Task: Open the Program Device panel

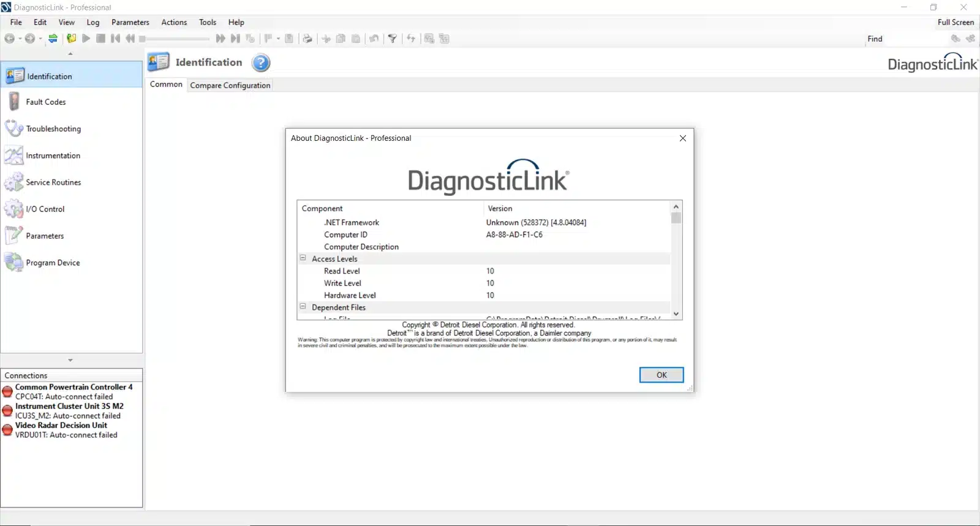Action: [53, 263]
